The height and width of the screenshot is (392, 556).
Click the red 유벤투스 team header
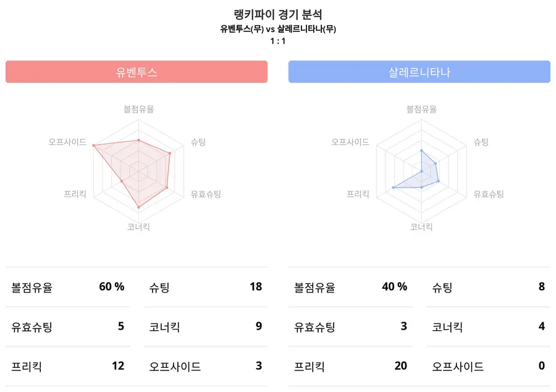tap(137, 72)
